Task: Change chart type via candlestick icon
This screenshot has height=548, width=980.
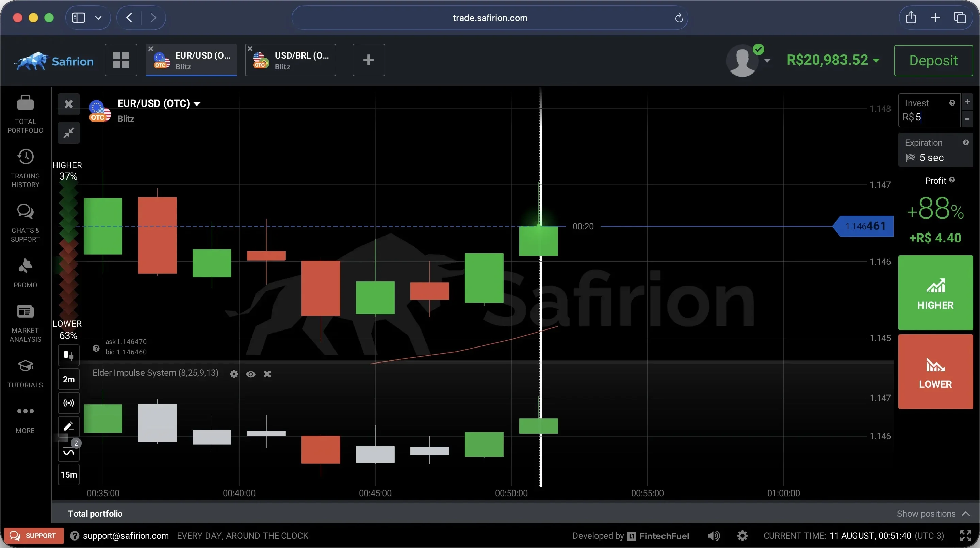Action: pyautogui.click(x=69, y=355)
